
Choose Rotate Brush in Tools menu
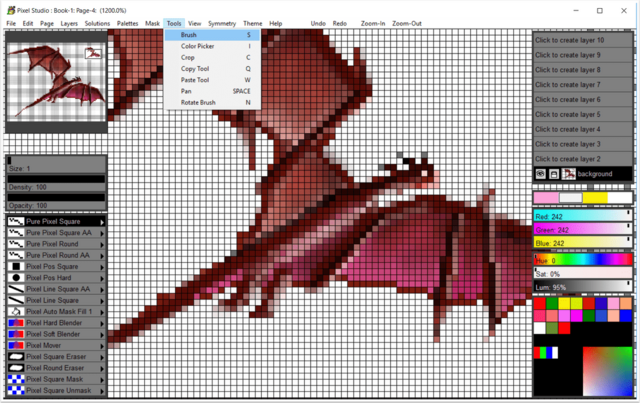[x=212, y=102]
